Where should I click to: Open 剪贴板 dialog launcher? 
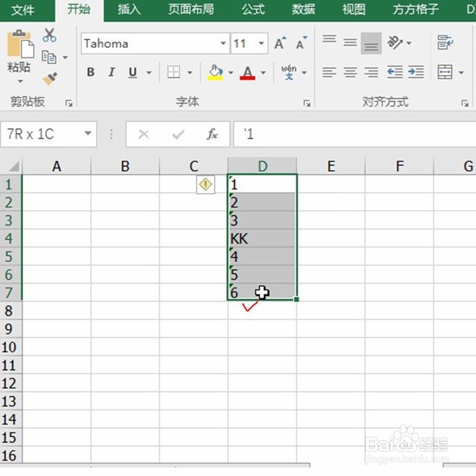pyautogui.click(x=69, y=104)
